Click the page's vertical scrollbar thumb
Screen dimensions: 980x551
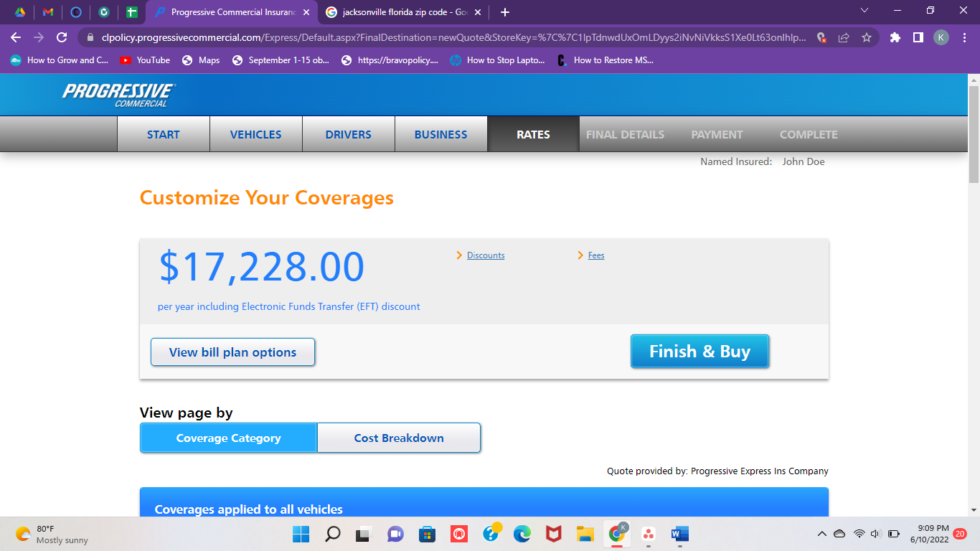tap(974, 133)
